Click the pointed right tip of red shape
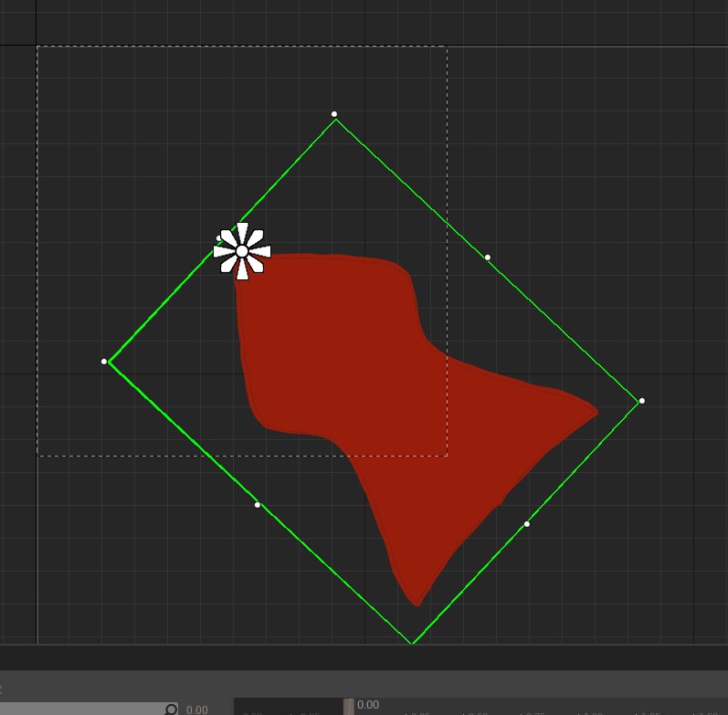This screenshot has height=715, width=728. (x=595, y=414)
